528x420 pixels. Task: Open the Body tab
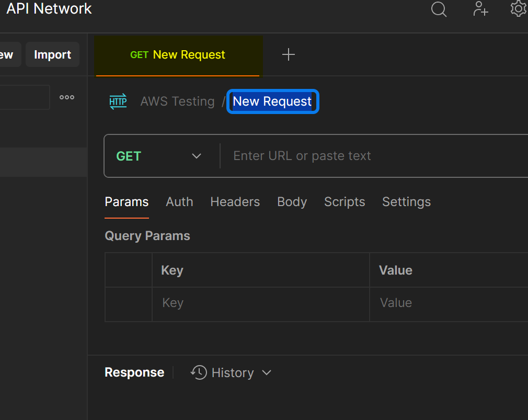point(292,202)
